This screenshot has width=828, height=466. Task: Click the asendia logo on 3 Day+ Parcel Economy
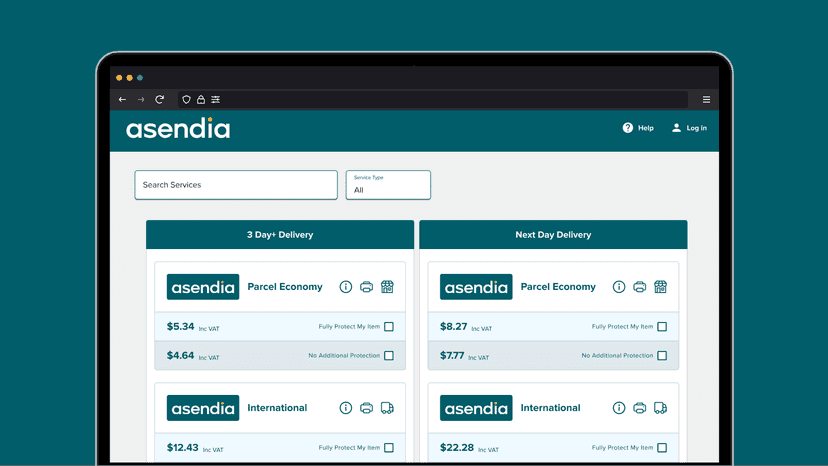203,287
